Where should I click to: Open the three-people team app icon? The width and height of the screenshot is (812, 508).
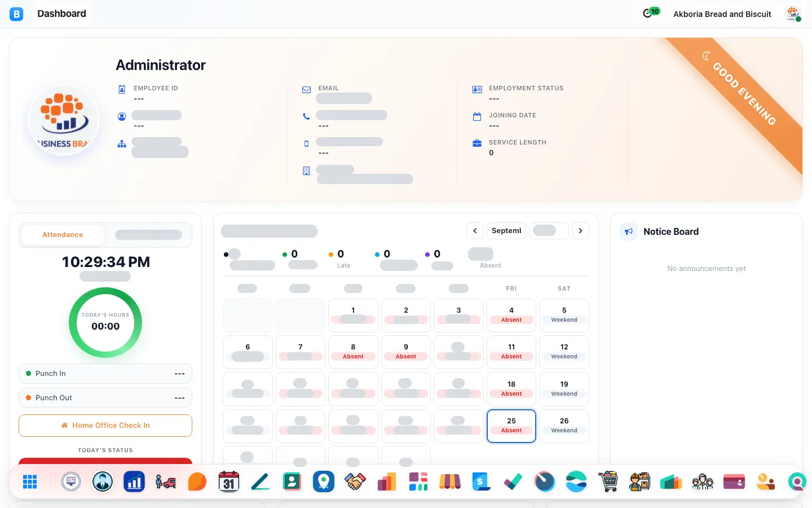tap(703, 481)
